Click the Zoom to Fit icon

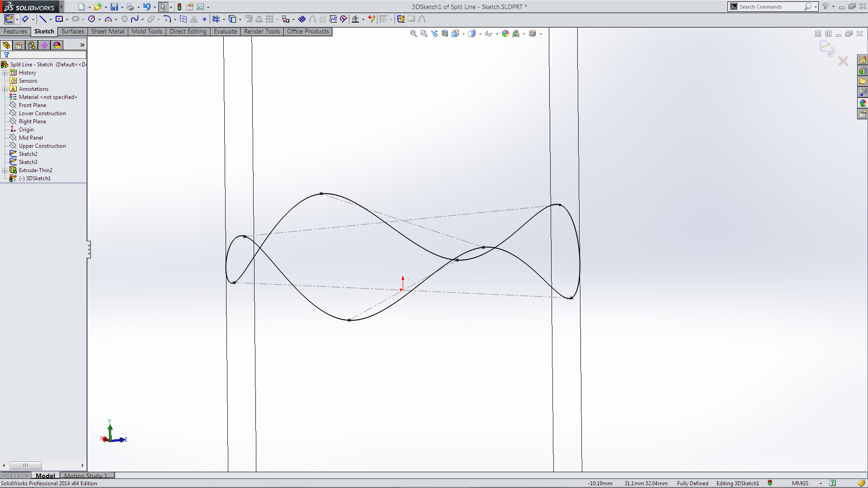click(x=413, y=33)
